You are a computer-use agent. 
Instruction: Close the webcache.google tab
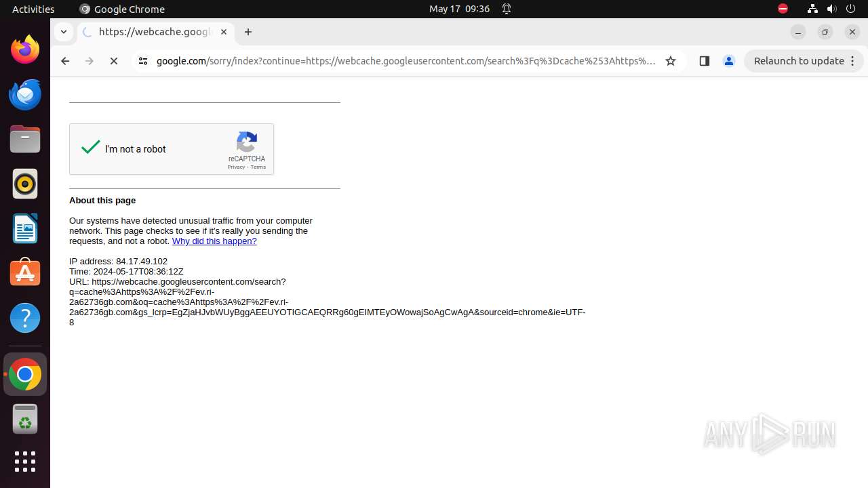coord(224,32)
